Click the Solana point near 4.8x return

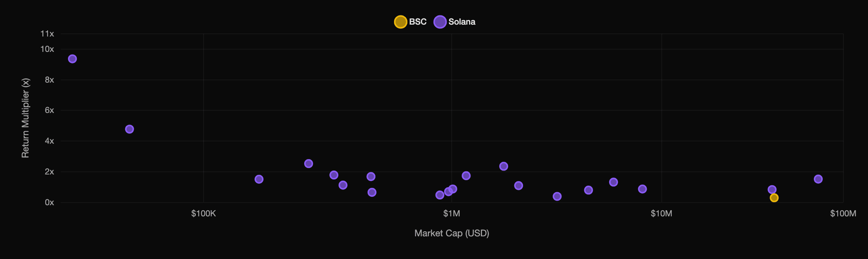129,129
